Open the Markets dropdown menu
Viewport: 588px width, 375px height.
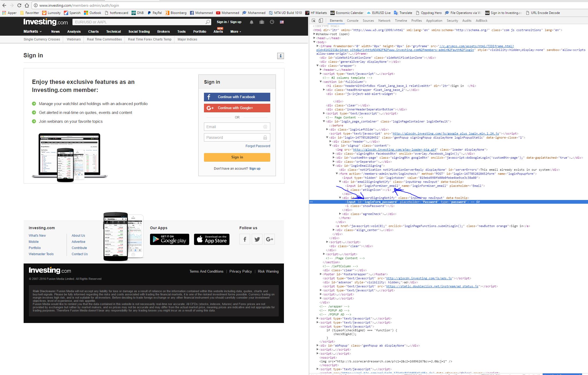[32, 31]
